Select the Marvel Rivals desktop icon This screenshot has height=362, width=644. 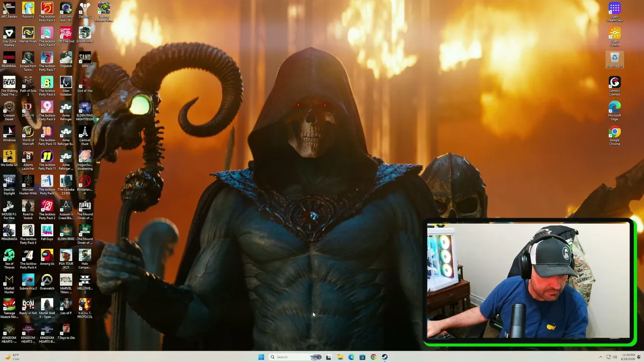pyautogui.click(x=28, y=35)
